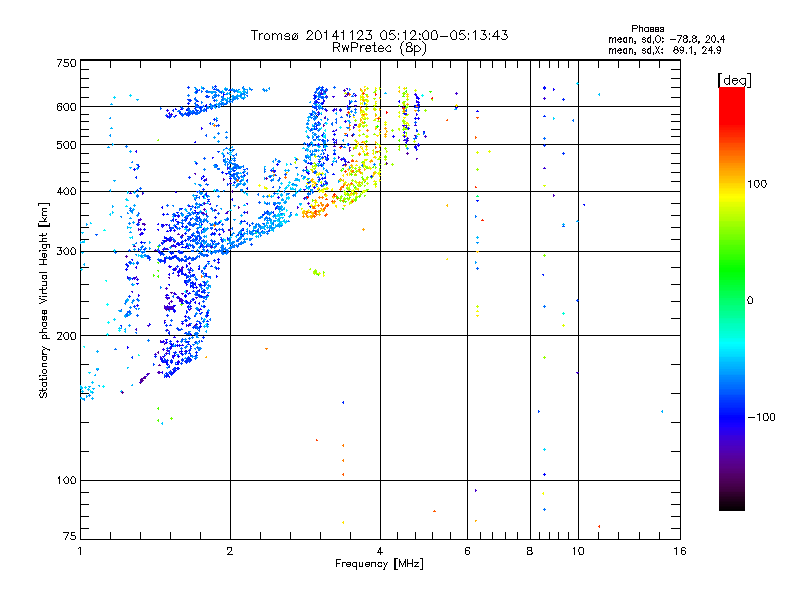Click the x-axis tick label '10'
Viewport: 800px width, 600px height.
click(x=578, y=551)
